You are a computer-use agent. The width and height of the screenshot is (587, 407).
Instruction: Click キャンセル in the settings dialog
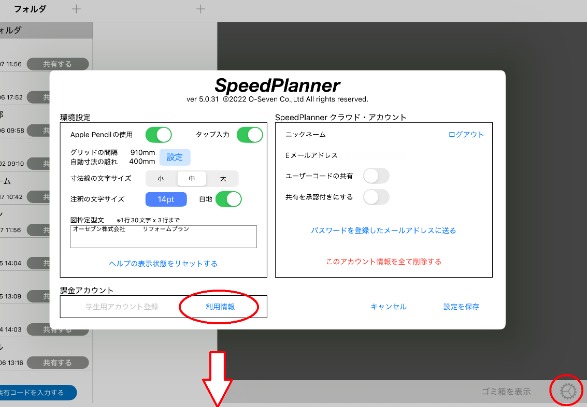[388, 307]
